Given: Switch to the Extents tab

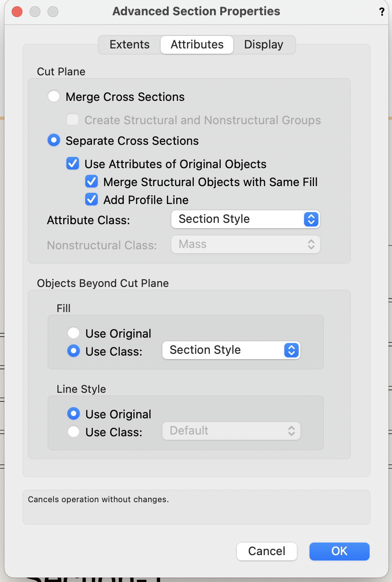Looking at the screenshot, I should [129, 44].
